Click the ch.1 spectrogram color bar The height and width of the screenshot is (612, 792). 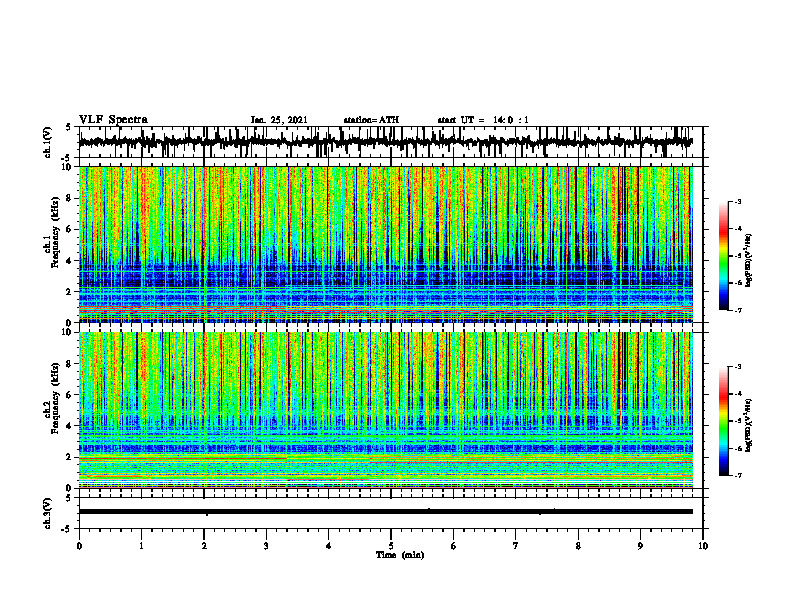[x=724, y=256]
